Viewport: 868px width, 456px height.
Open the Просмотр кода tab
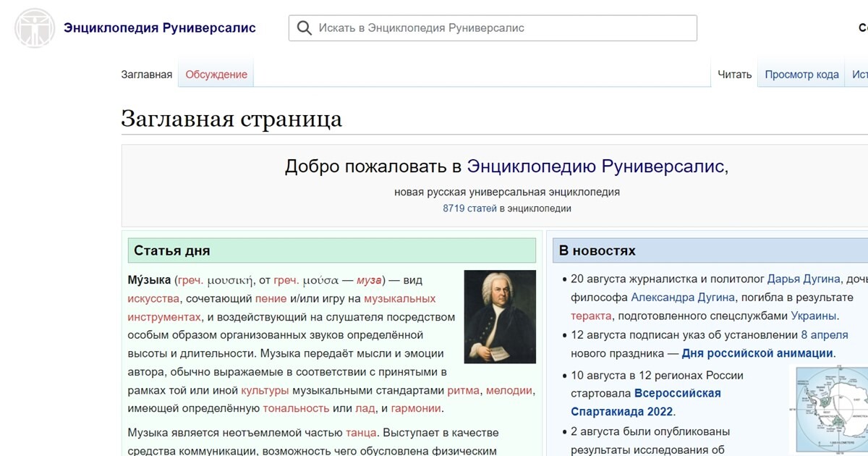[801, 75]
